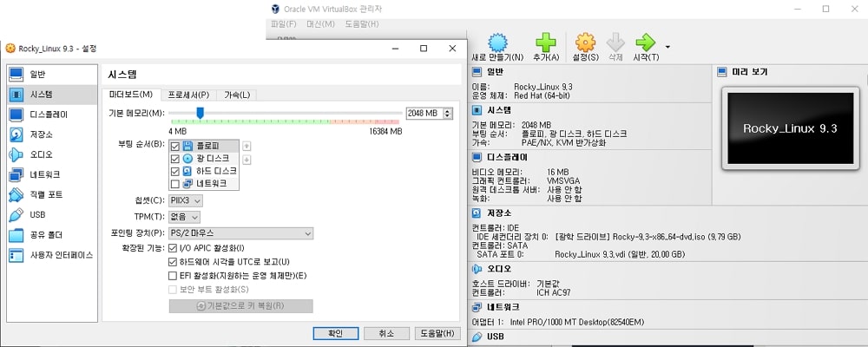Viewport: 868px width, 347px height.
Task: Close the Rocky_Linux 9.3 settings dialog
Action: coord(452,49)
